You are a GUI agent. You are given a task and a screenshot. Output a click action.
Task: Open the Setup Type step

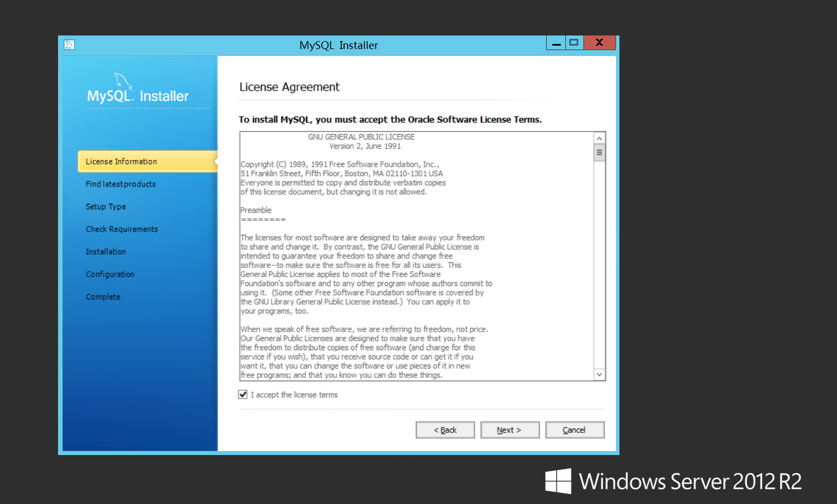tap(106, 207)
